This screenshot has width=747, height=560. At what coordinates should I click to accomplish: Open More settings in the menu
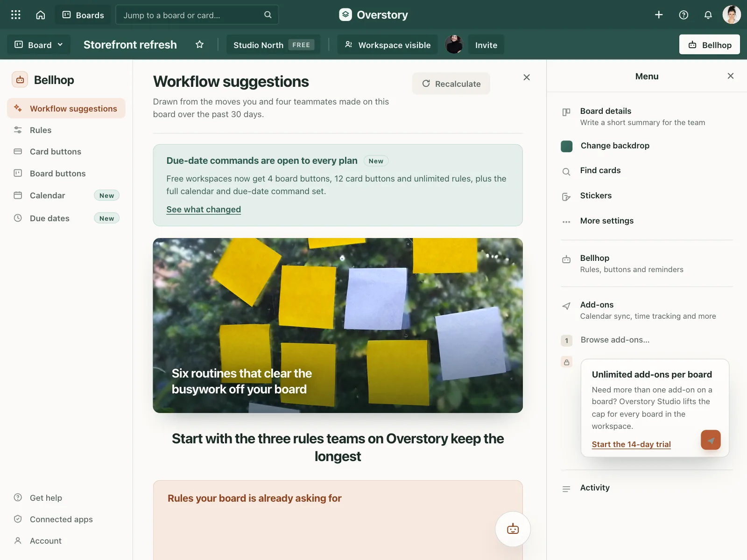tap(647, 221)
